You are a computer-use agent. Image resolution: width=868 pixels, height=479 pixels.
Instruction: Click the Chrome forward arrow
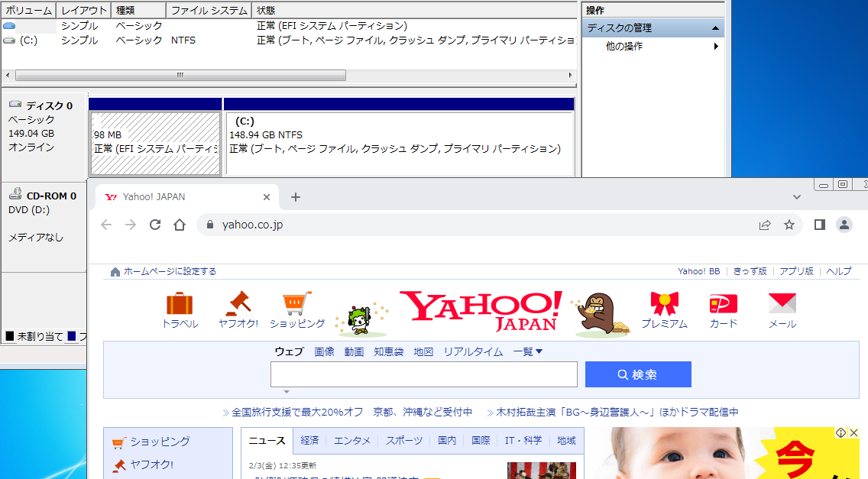[131, 225]
